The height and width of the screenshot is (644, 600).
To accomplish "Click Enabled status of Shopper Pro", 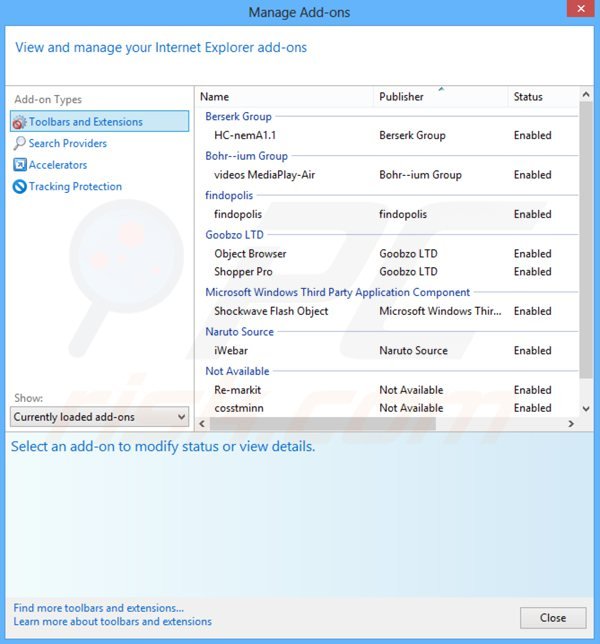I will click(532, 272).
